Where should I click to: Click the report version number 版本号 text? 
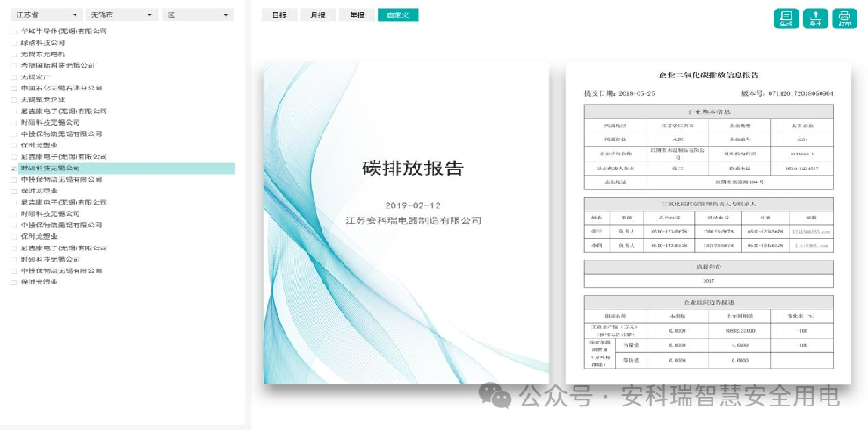coord(787,94)
